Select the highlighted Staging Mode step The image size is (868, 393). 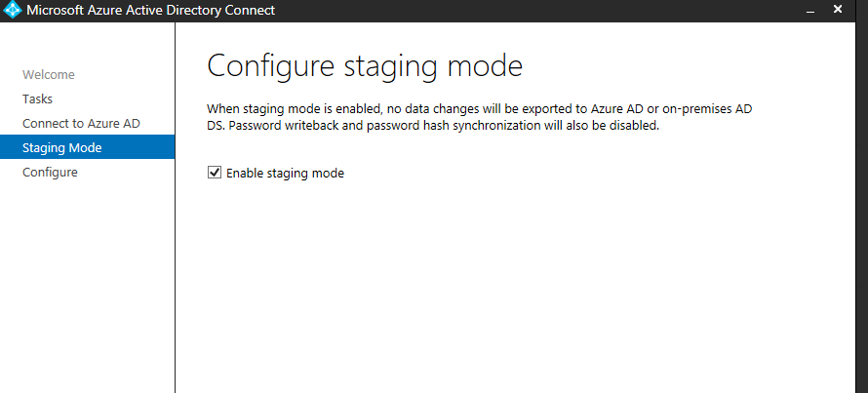(x=62, y=147)
